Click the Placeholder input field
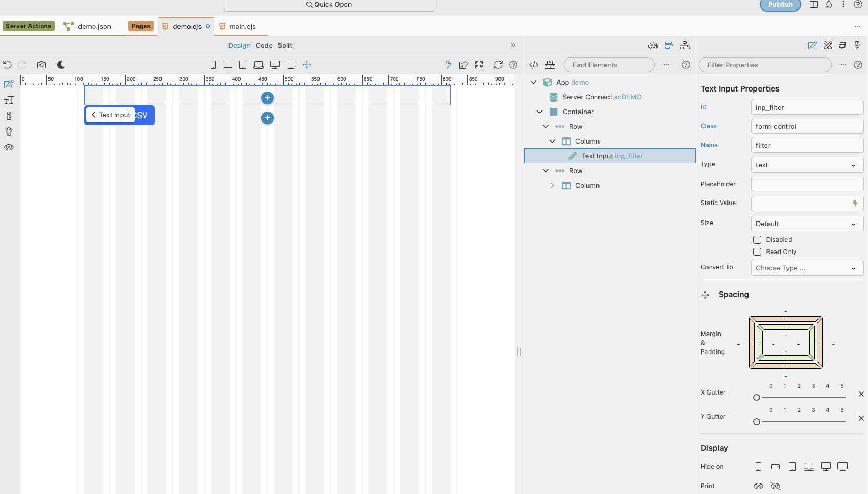This screenshot has height=494, width=868. [x=806, y=184]
